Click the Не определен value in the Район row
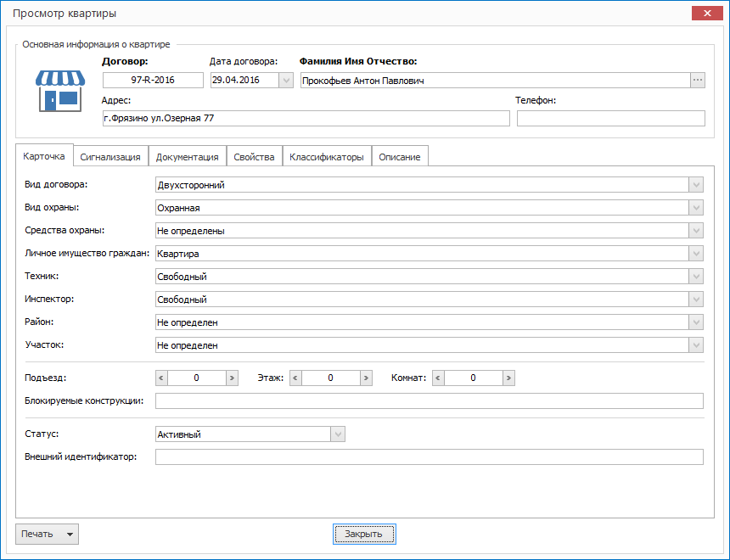This screenshot has width=730, height=560. coord(187,322)
